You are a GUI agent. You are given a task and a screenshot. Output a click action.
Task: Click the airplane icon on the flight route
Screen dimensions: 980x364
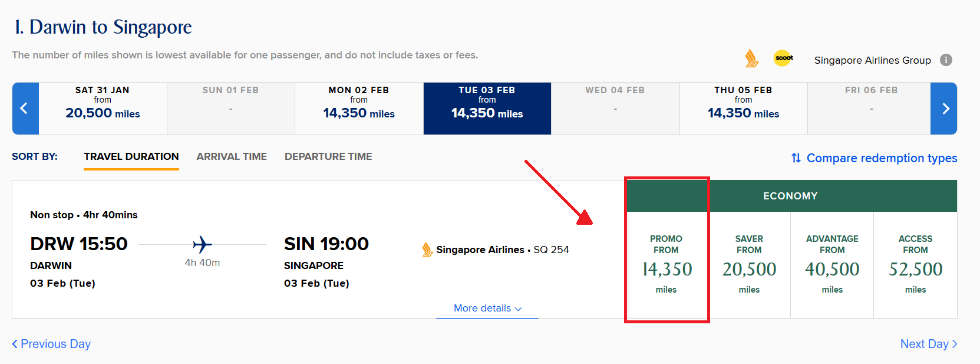click(201, 243)
